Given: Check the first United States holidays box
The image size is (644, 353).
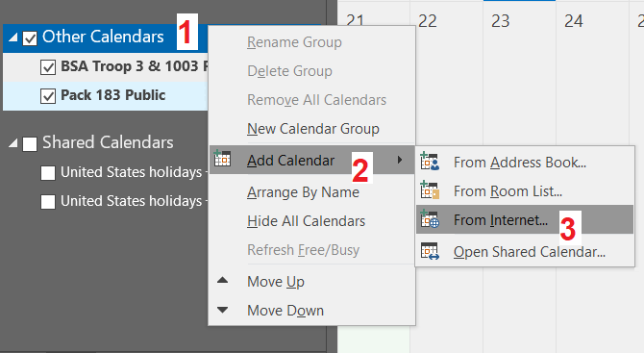Looking at the screenshot, I should coord(48,173).
